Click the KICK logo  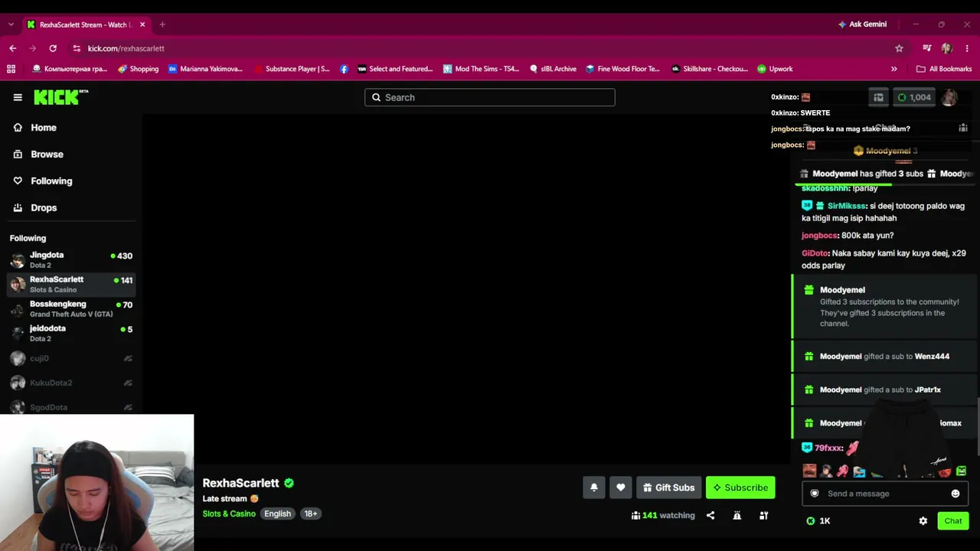[x=61, y=97]
